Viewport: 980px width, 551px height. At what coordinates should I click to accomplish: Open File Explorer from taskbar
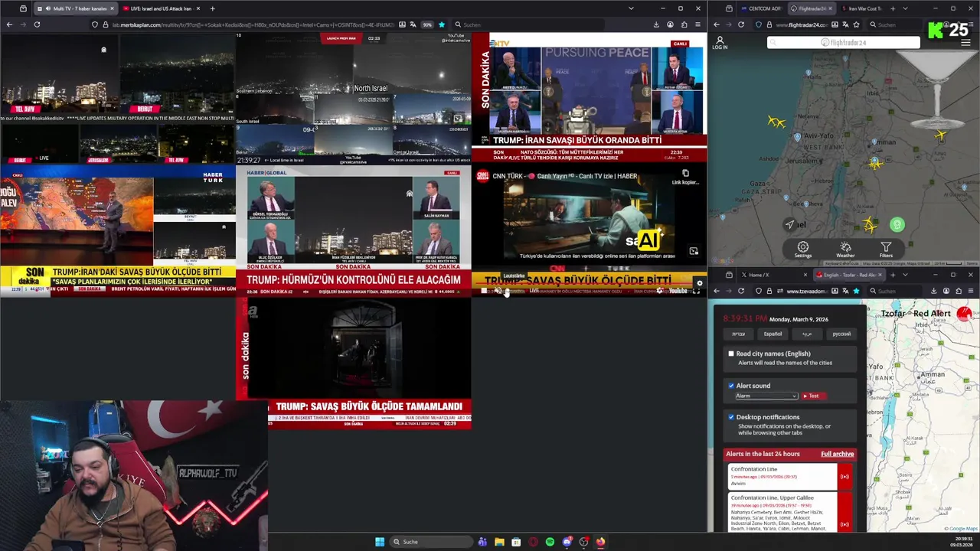tap(499, 542)
